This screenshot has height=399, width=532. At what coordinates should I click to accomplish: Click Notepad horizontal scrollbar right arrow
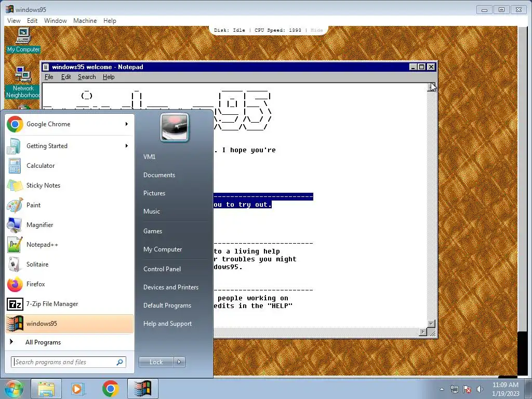click(423, 332)
